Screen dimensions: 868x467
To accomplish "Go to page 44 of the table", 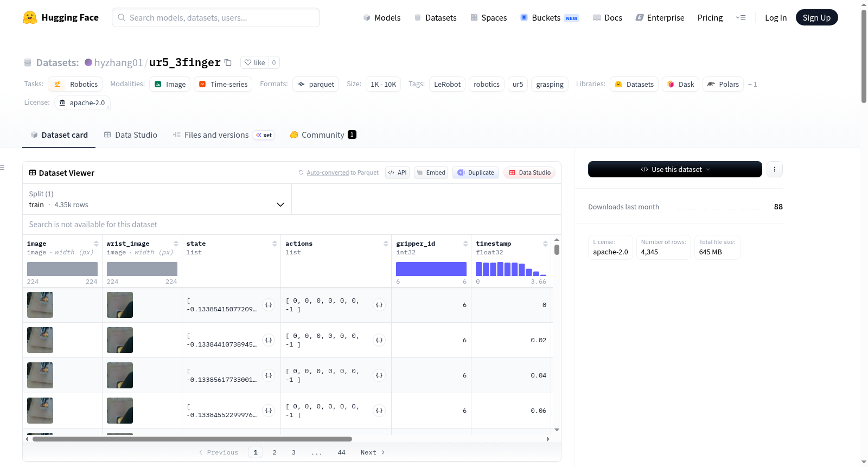I will click(x=342, y=452).
